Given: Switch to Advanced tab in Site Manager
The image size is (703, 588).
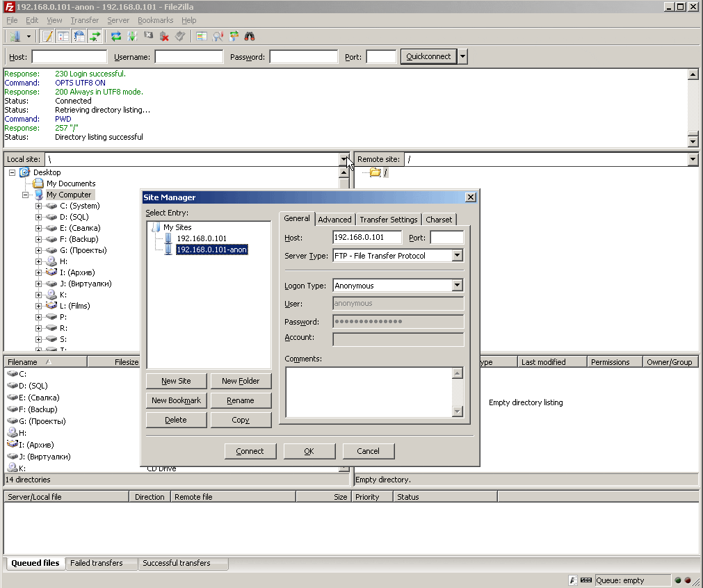Looking at the screenshot, I should [334, 220].
